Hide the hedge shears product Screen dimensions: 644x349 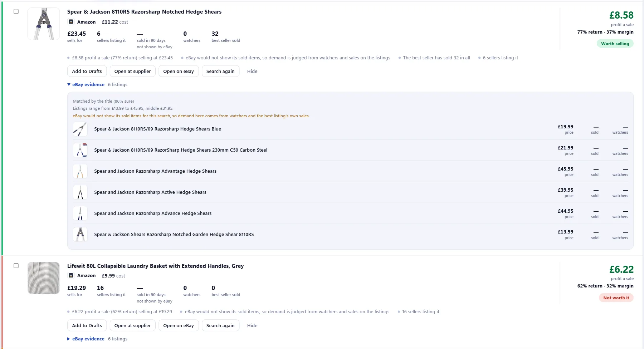point(252,72)
